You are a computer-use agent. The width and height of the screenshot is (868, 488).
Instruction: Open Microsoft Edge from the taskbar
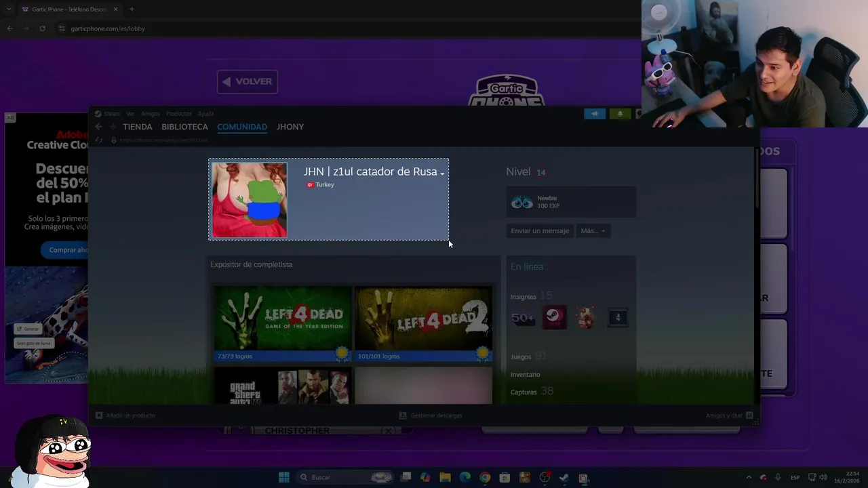click(x=465, y=478)
